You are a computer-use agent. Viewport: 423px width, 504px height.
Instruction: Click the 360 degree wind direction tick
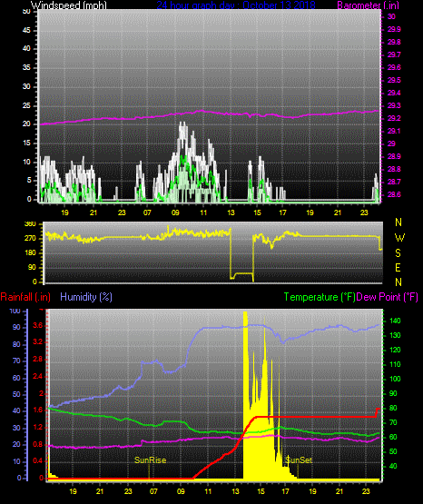pyautogui.click(x=30, y=224)
